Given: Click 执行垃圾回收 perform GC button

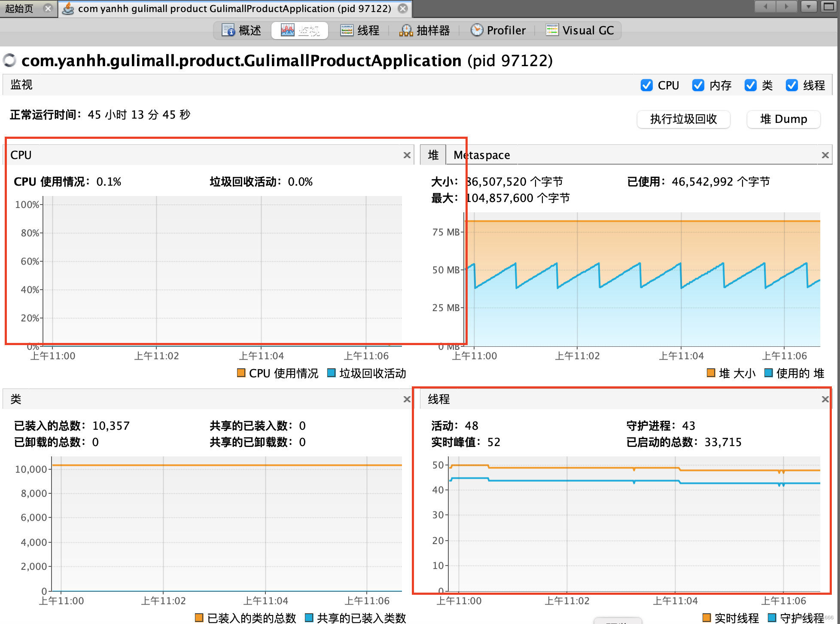Looking at the screenshot, I should pyautogui.click(x=683, y=119).
